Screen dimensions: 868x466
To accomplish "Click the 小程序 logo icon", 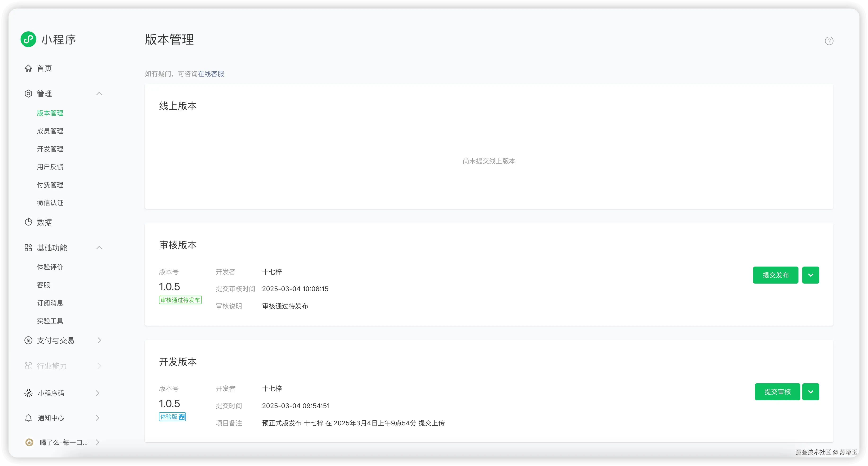I will [28, 39].
